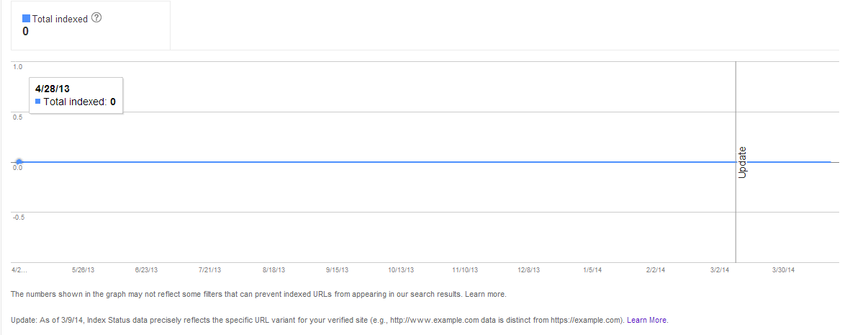Open the Learn more link about search filters
868x335 pixels.
[485, 294]
